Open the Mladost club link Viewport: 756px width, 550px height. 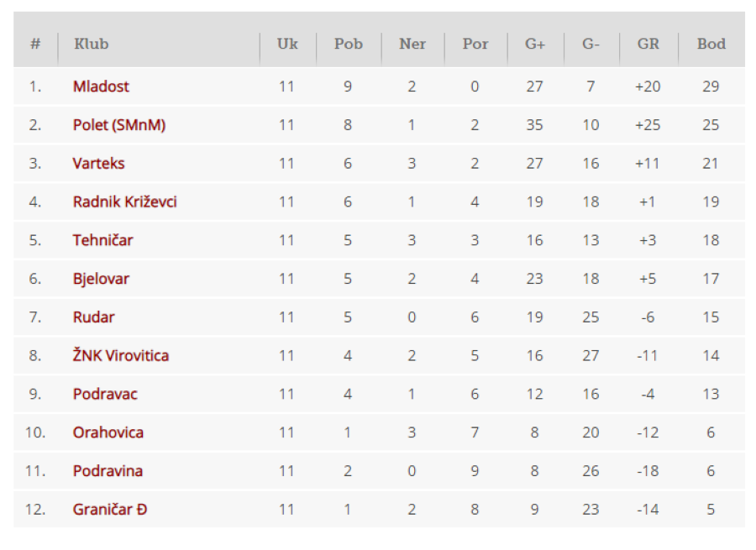(x=101, y=86)
